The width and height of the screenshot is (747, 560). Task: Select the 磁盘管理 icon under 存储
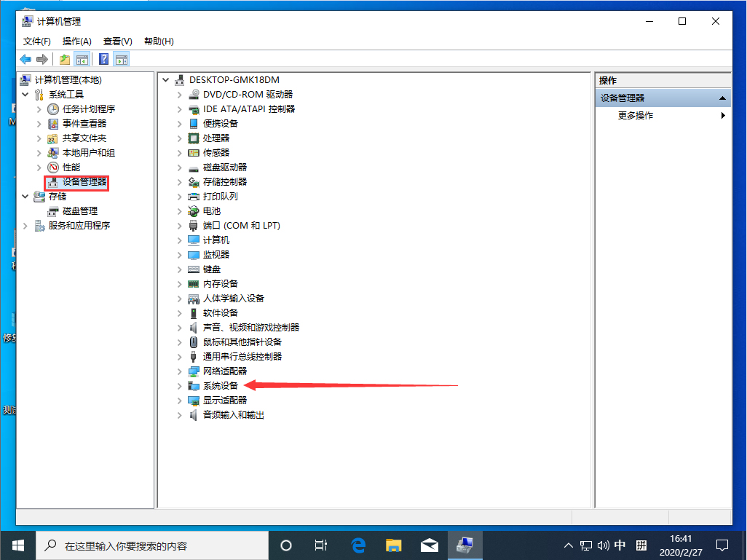tap(54, 210)
